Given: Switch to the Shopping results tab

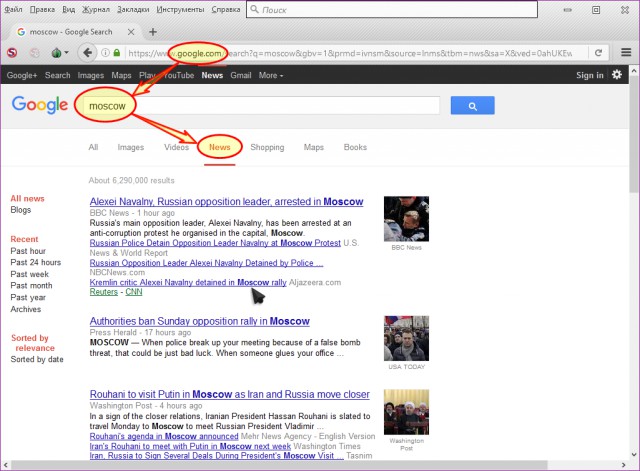Looking at the screenshot, I should [267, 147].
